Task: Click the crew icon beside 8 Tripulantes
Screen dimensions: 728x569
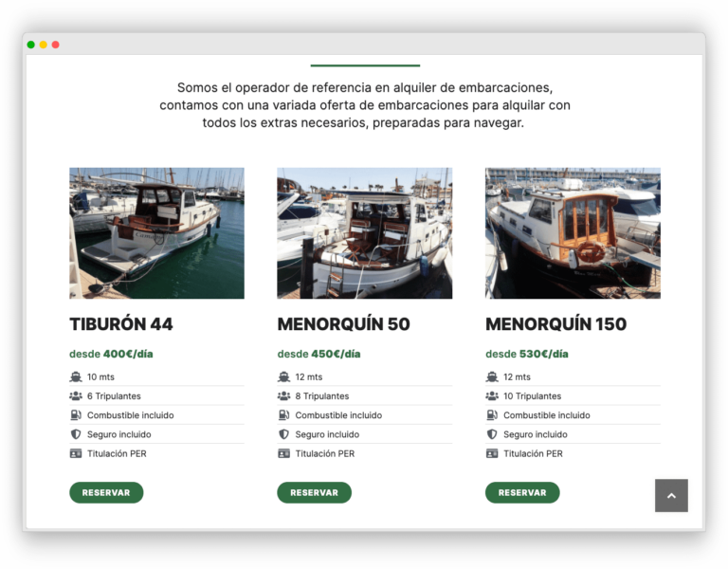Action: (x=283, y=395)
